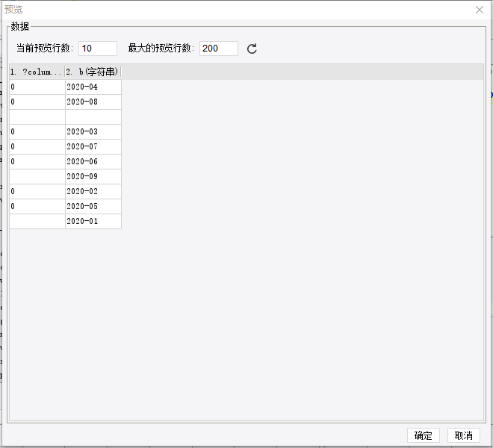Click the 0 cell beside 2020-08
The width and height of the screenshot is (493, 448).
pos(37,102)
